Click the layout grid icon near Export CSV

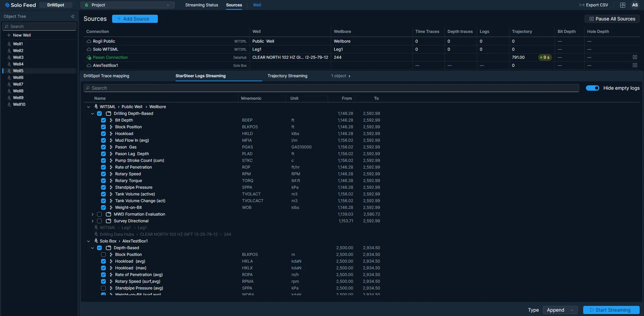click(x=623, y=5)
